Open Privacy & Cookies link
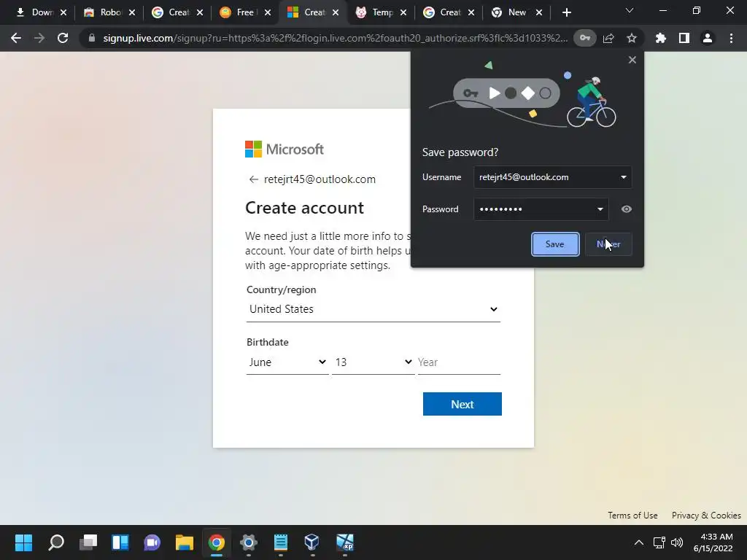The width and height of the screenshot is (747, 560). [706, 516]
